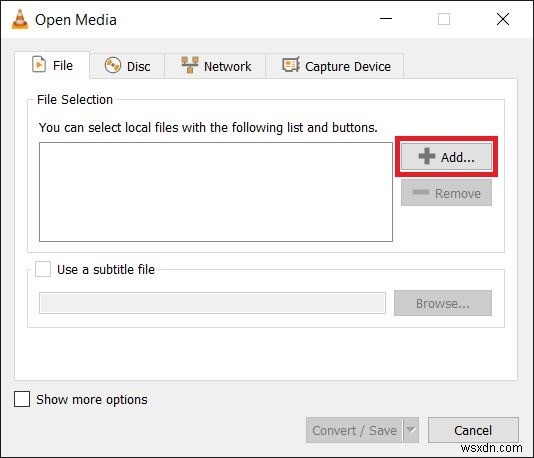The image size is (534, 458).
Task: Click the minus icon on Remove button
Action: 421,192
